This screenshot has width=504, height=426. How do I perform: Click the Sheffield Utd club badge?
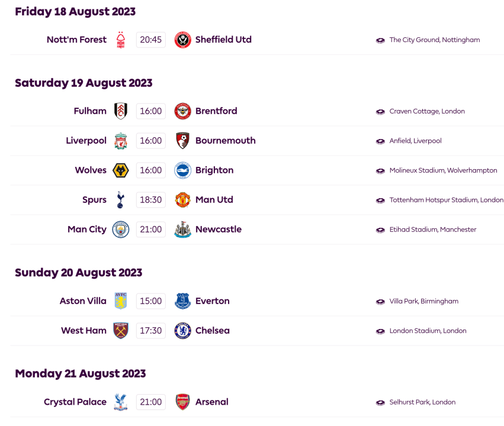183,40
